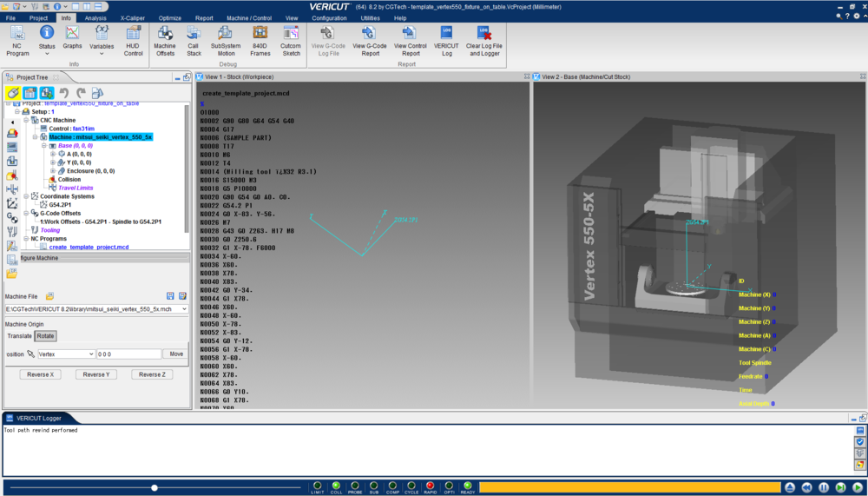Screen dimensions: 868x496
Task: Toggle the OPTI status light
Action: 449,487
